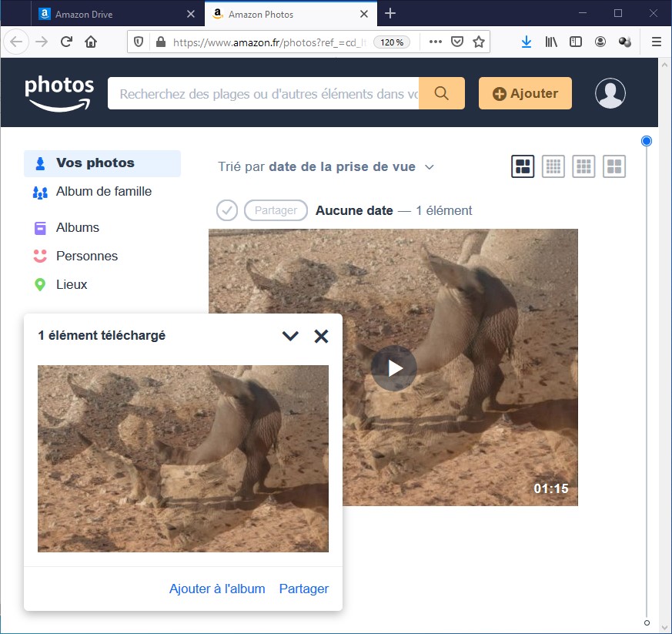Reload the page in Firefox

pos(66,42)
